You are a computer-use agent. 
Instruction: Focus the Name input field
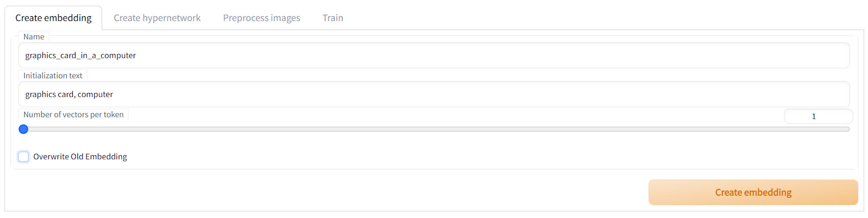(x=434, y=55)
